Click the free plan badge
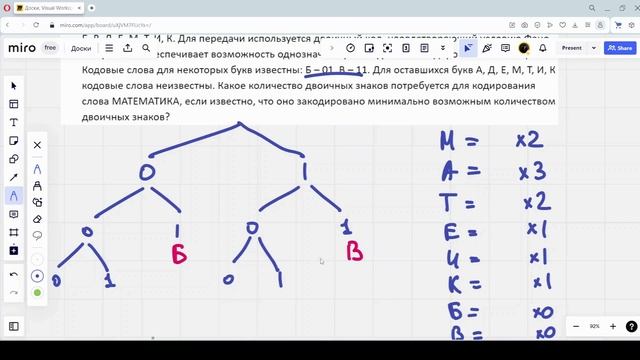This screenshot has width=640, height=360. point(50,48)
